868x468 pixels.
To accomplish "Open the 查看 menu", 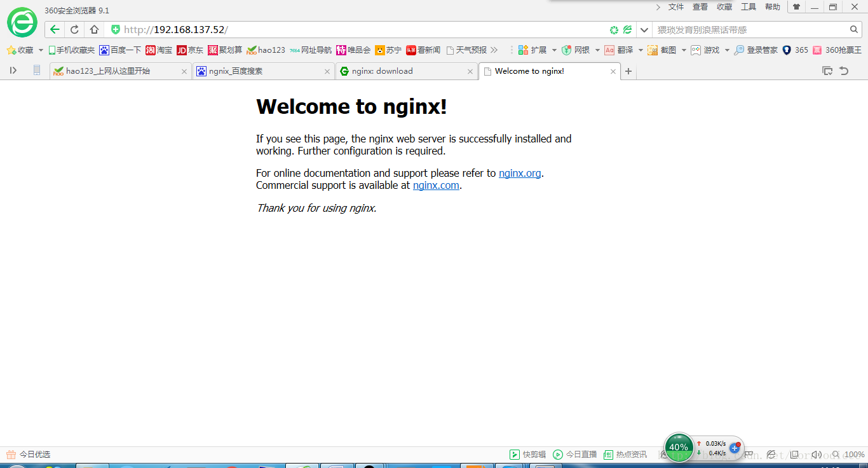I will pyautogui.click(x=700, y=7).
